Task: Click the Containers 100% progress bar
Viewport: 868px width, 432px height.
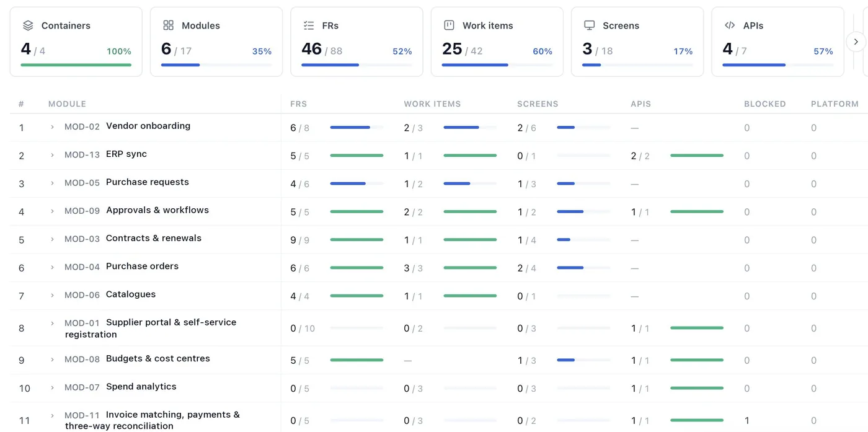Action: [76, 64]
